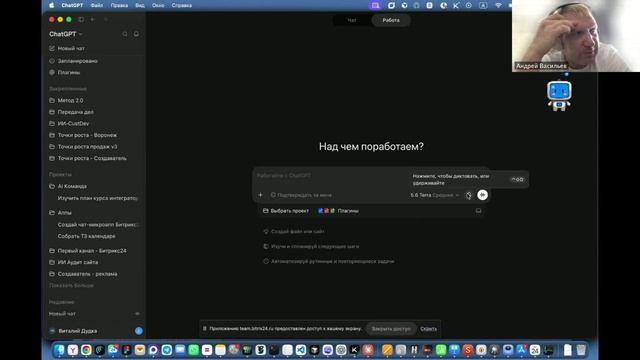Click the plus attach button in composer
The width and height of the screenshot is (640, 360).
(260, 195)
